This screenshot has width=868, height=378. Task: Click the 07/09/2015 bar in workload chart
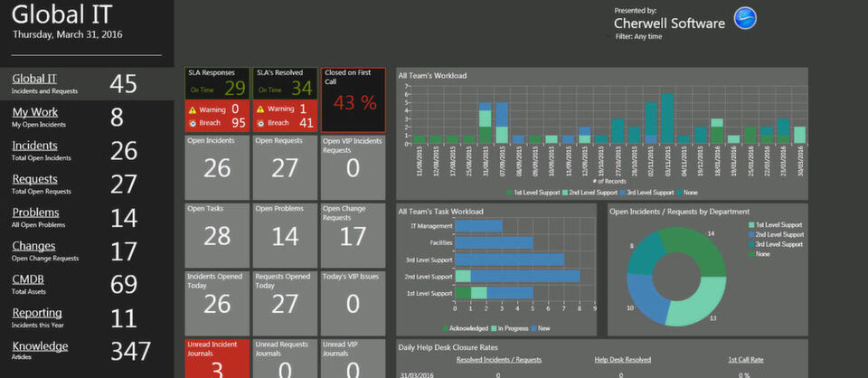(502, 123)
